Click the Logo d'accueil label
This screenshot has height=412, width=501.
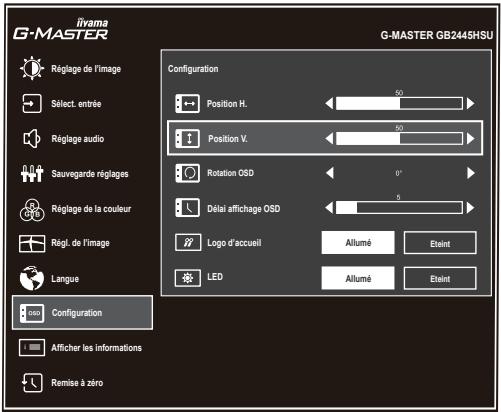pos(234,243)
